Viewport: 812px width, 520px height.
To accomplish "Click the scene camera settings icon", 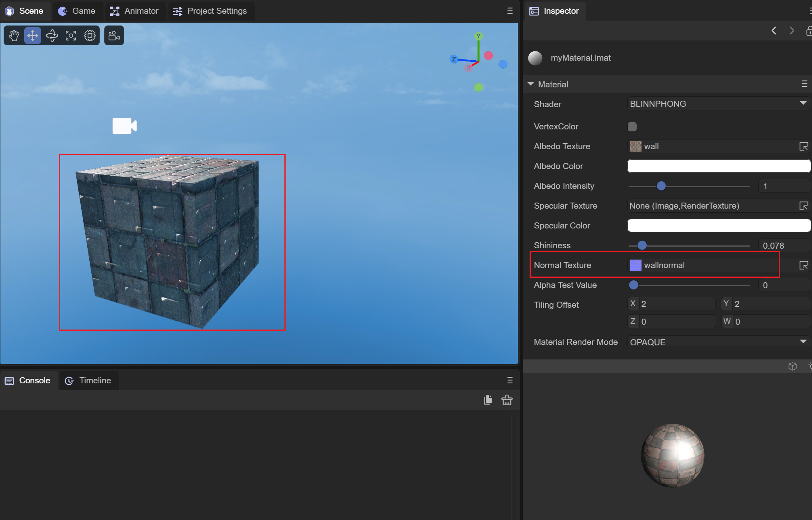I will [114, 36].
